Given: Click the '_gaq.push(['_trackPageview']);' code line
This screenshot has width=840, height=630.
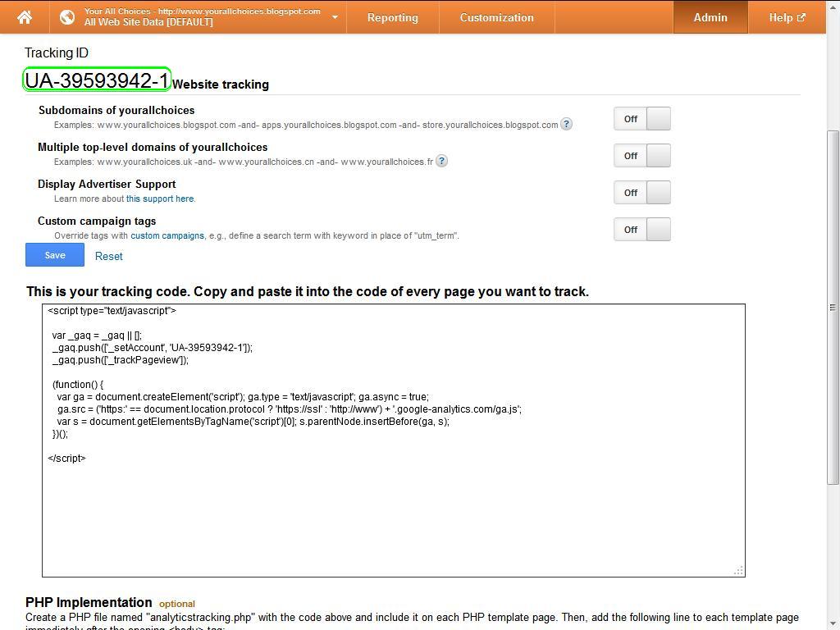Looking at the screenshot, I should pyautogui.click(x=121, y=360).
